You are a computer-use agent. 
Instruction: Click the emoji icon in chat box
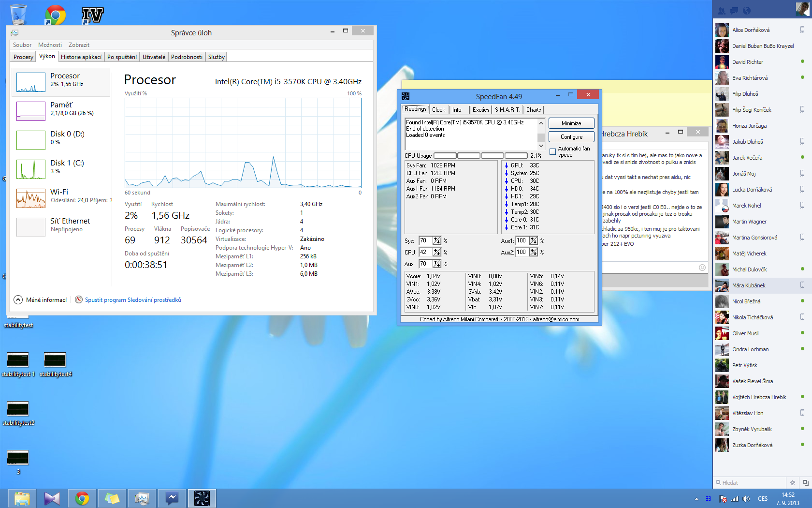702,268
